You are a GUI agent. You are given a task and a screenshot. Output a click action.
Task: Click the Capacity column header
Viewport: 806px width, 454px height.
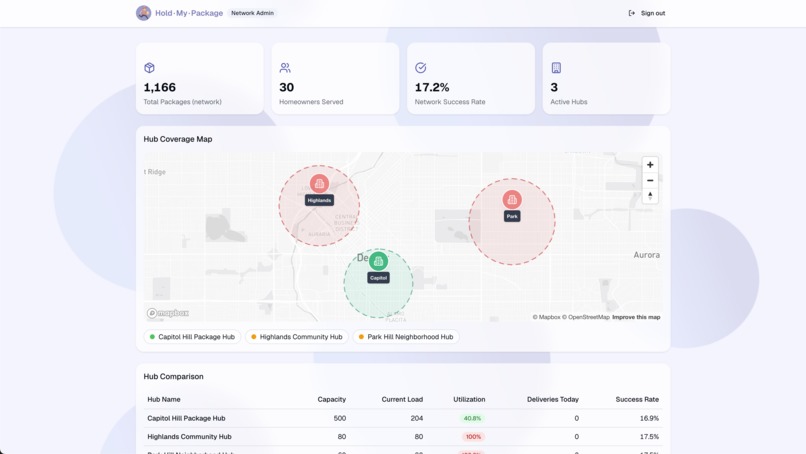pyautogui.click(x=332, y=399)
